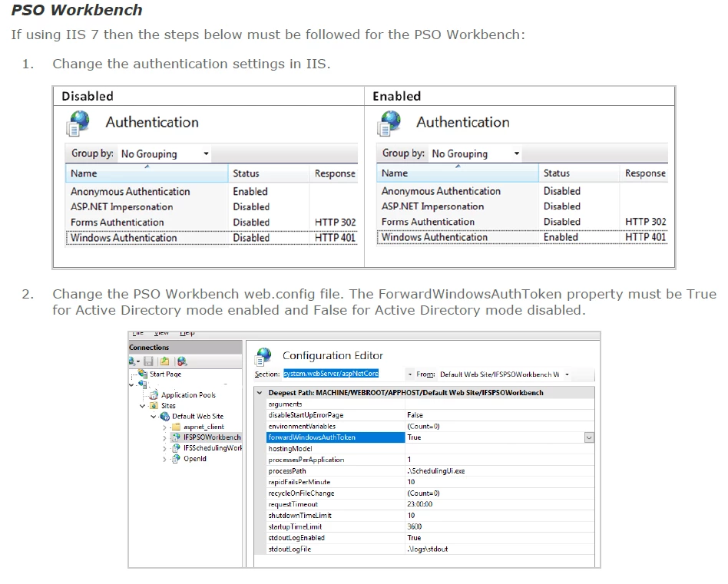The height and width of the screenshot is (584, 728).
Task: Open the From dropdown arrow
Action: tap(567, 374)
